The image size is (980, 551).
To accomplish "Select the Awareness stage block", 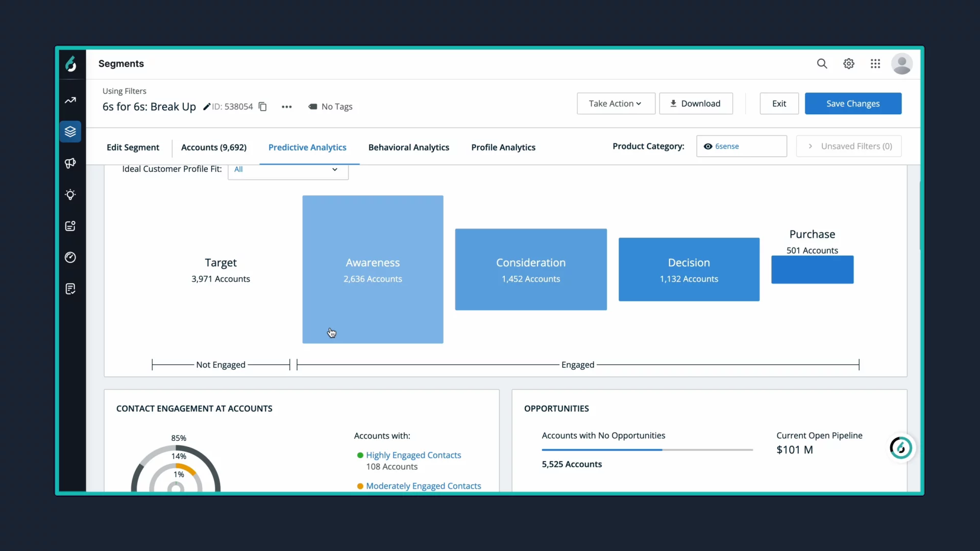I will (373, 269).
